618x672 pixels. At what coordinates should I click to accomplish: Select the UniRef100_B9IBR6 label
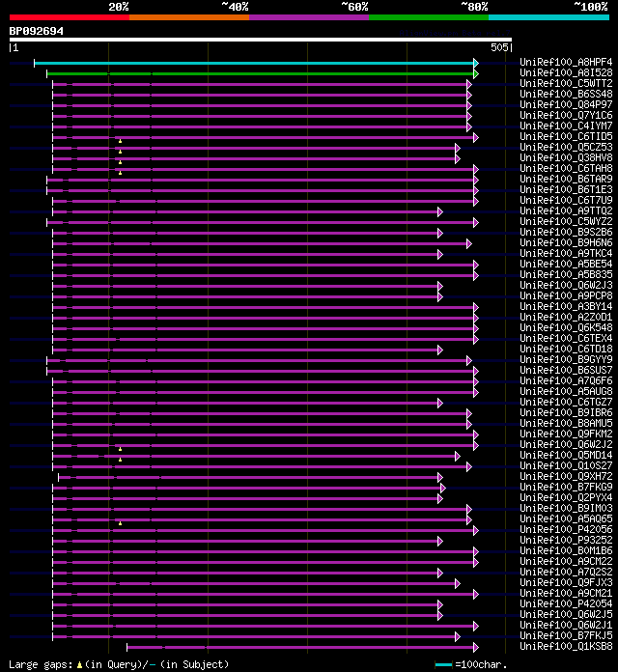click(566, 412)
